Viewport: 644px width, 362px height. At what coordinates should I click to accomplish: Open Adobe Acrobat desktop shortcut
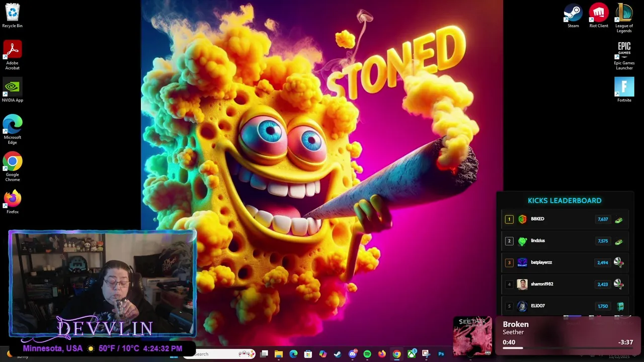(12, 55)
